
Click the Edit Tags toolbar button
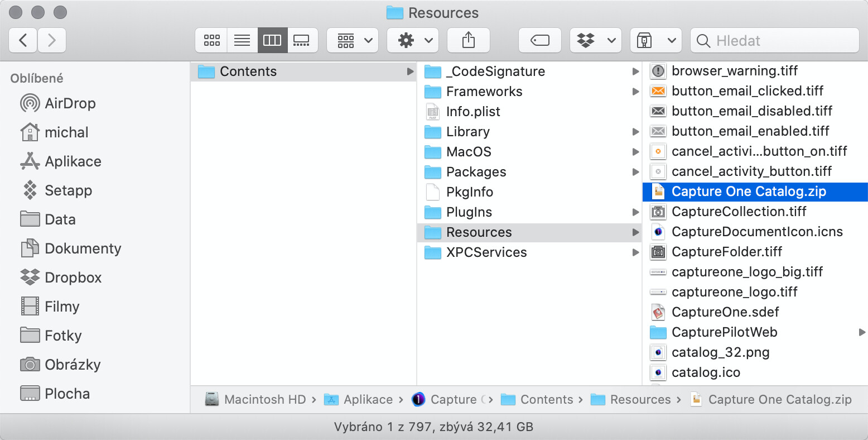(x=539, y=40)
